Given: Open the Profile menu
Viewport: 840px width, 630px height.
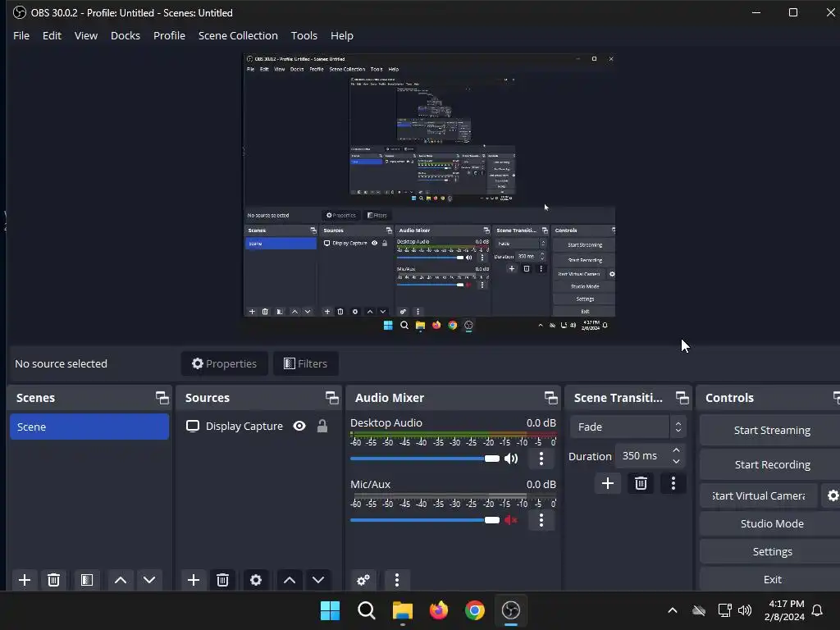Looking at the screenshot, I should click(x=169, y=35).
